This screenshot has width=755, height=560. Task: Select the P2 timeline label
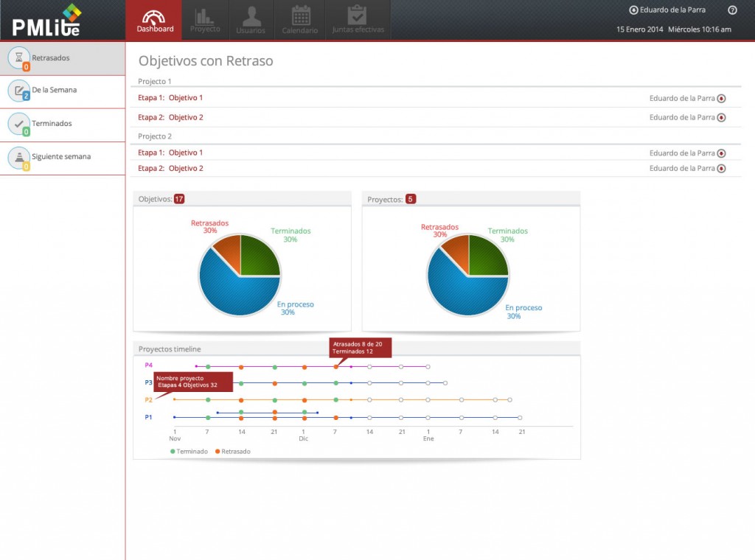click(148, 400)
